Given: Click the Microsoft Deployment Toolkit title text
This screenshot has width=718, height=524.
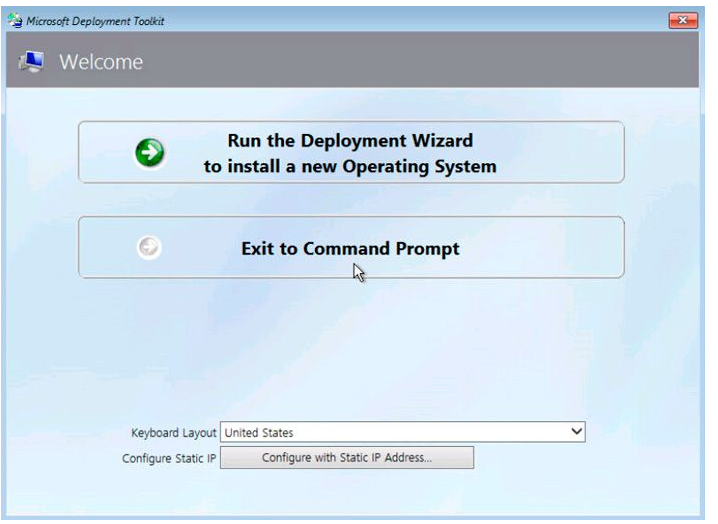Looking at the screenshot, I should [95, 21].
